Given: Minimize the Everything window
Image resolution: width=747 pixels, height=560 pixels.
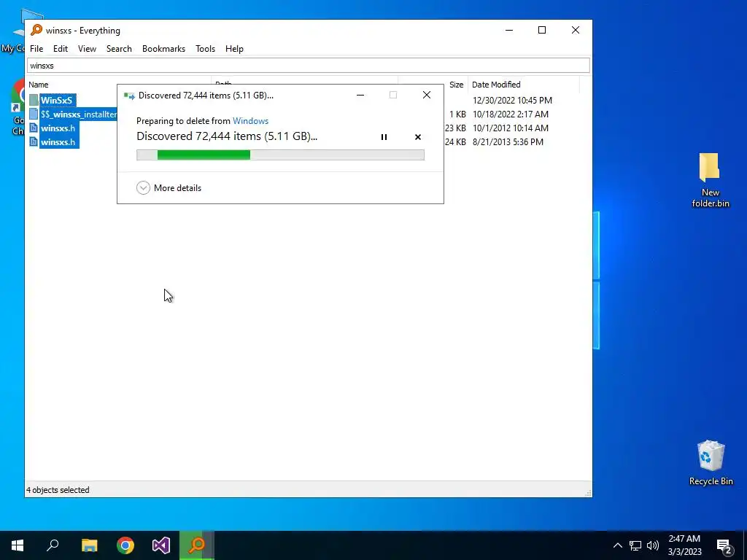Looking at the screenshot, I should (x=509, y=30).
